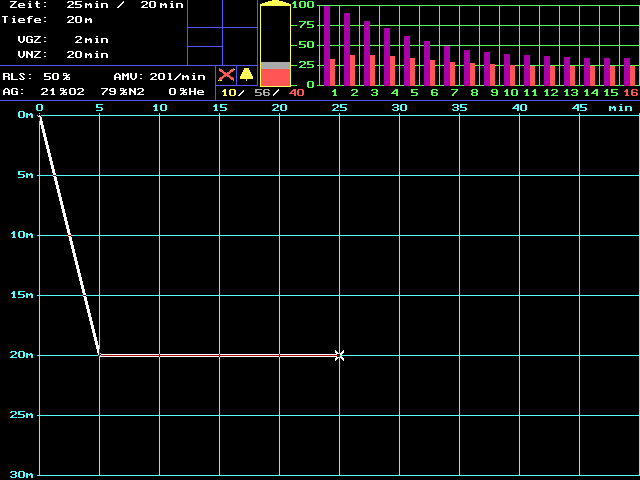Click the AMV 20 l/min setting
640x480 pixels.
pos(177,76)
